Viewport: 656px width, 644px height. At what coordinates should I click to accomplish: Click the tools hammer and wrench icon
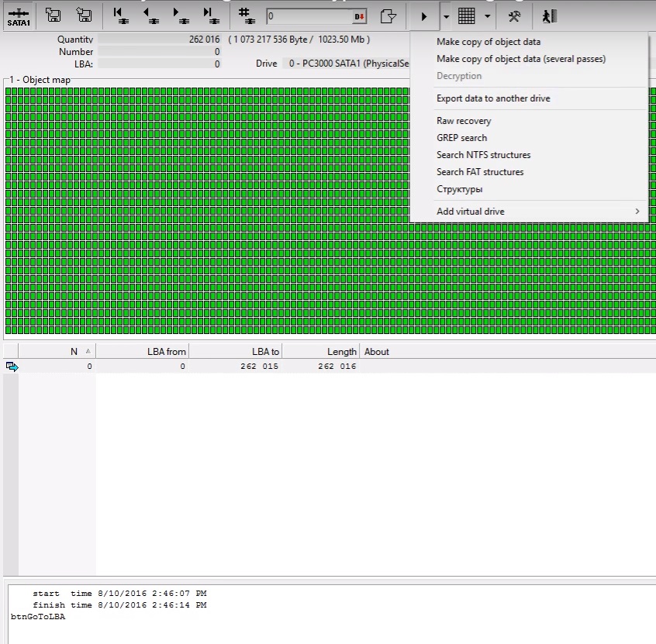pyautogui.click(x=514, y=15)
